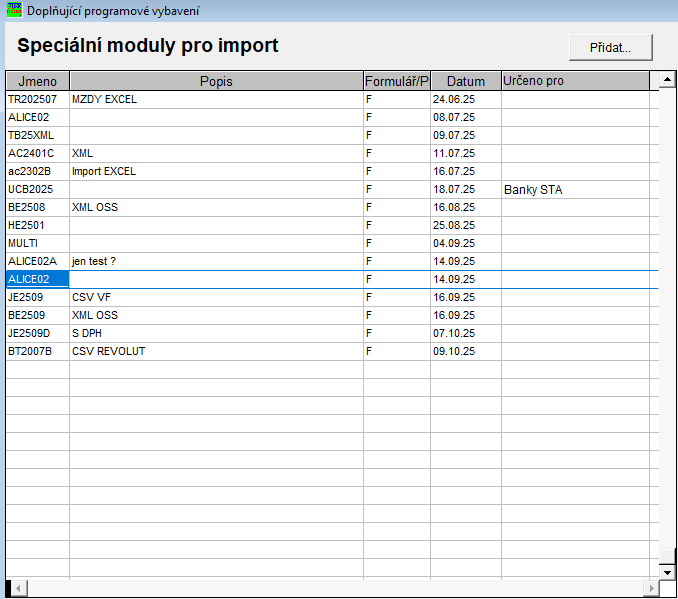Select the JE2509 name cell
Screen dimensions: 678x599
(38, 298)
